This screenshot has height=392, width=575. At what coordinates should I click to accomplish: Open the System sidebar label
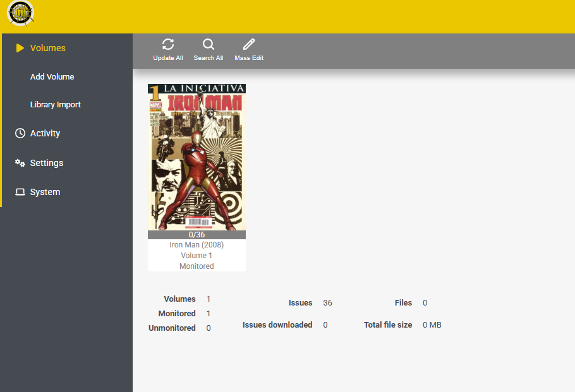(x=45, y=192)
